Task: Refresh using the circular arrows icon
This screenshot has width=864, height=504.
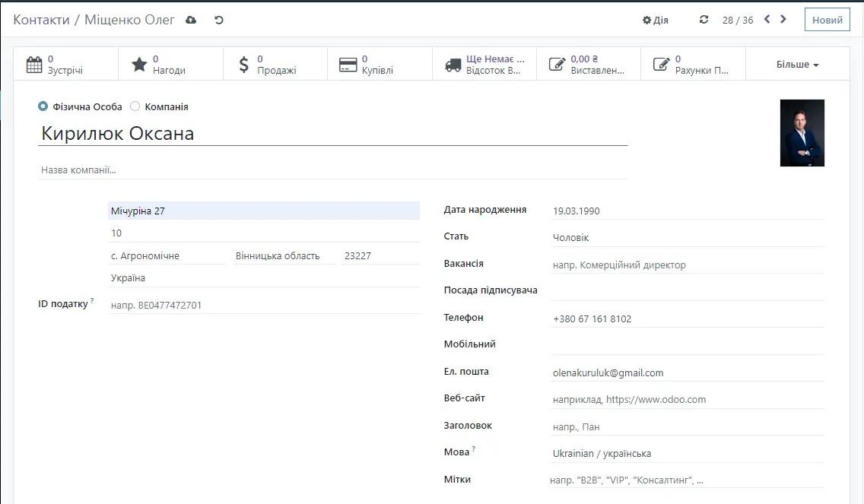Action: [x=703, y=20]
